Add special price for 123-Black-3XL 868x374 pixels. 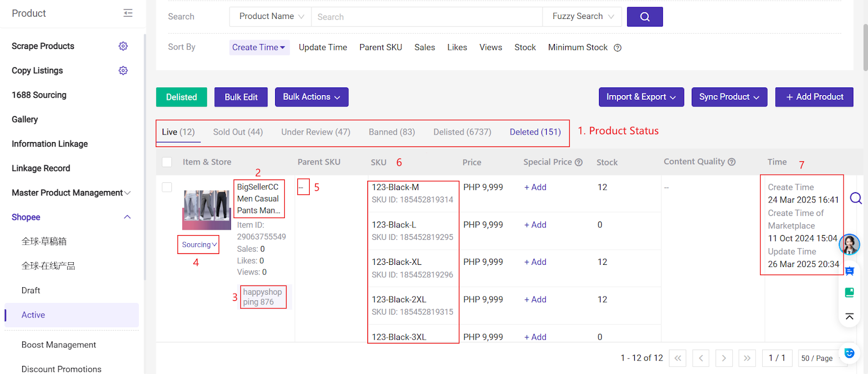click(x=535, y=337)
